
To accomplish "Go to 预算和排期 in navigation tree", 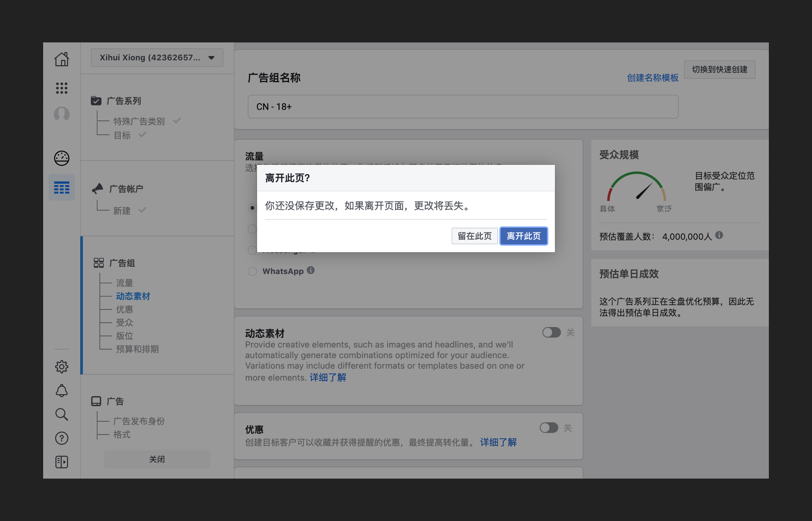I will [137, 349].
